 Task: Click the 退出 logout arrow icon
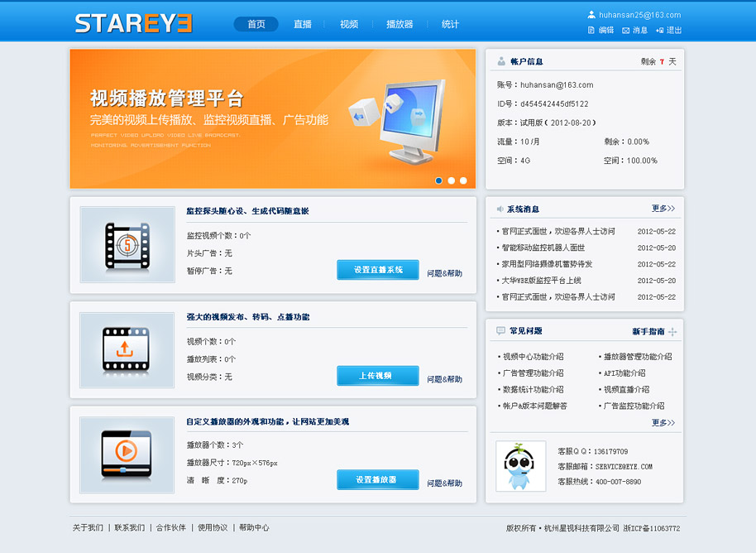659,31
